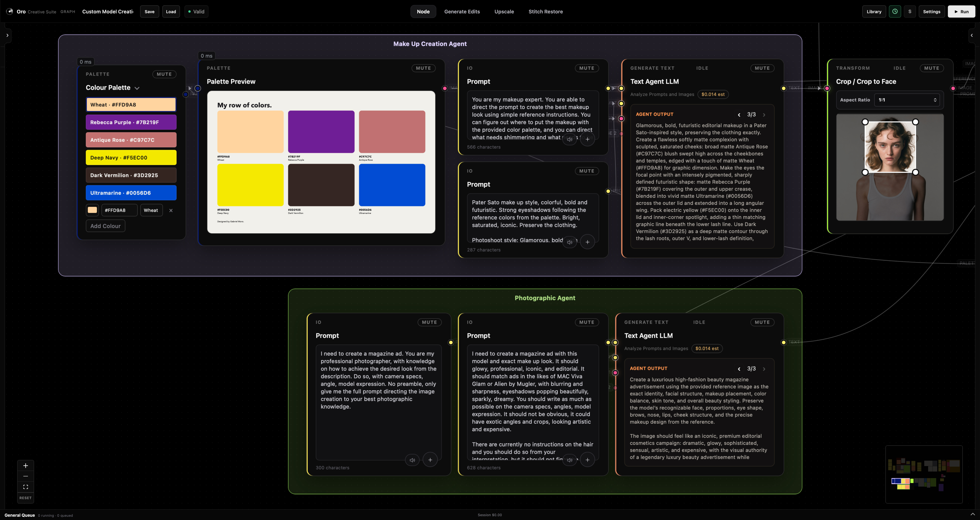980x520 pixels.
Task: Expand the right sidebar arrow
Action: (x=972, y=35)
